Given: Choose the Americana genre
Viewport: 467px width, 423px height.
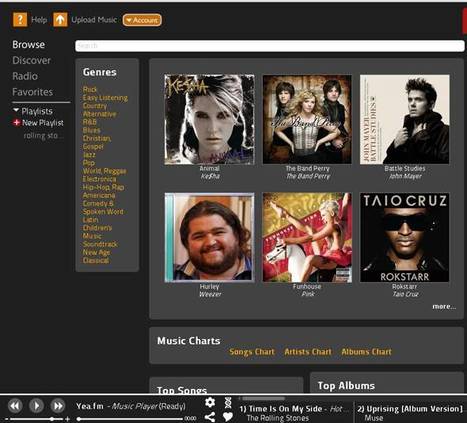Looking at the screenshot, I should coord(99,195).
